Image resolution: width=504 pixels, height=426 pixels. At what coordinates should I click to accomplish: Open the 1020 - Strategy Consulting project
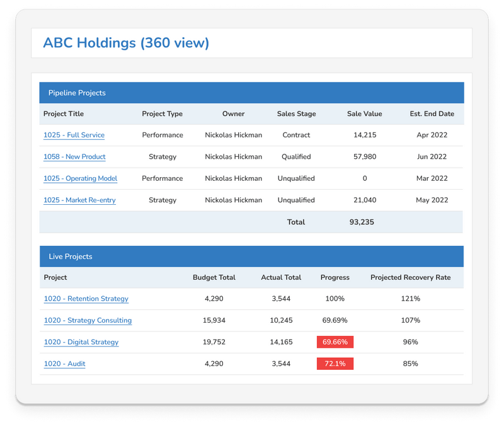click(x=89, y=320)
